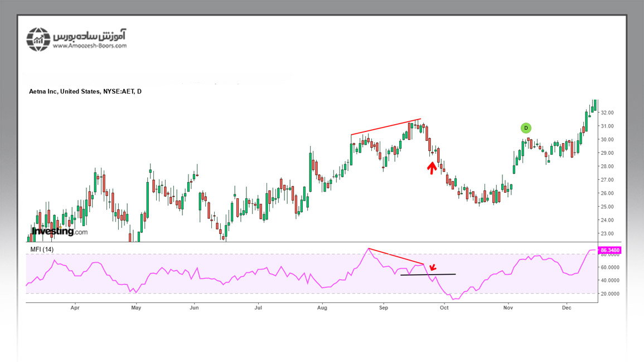Viewport: 644px width, 362px height.
Task: Click the Aug label on time axis
Action: [322, 307]
